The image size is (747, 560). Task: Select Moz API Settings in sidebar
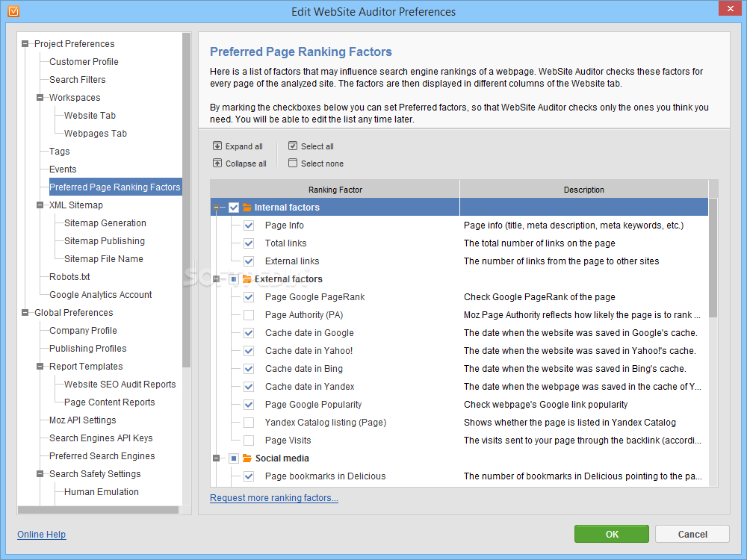82,420
